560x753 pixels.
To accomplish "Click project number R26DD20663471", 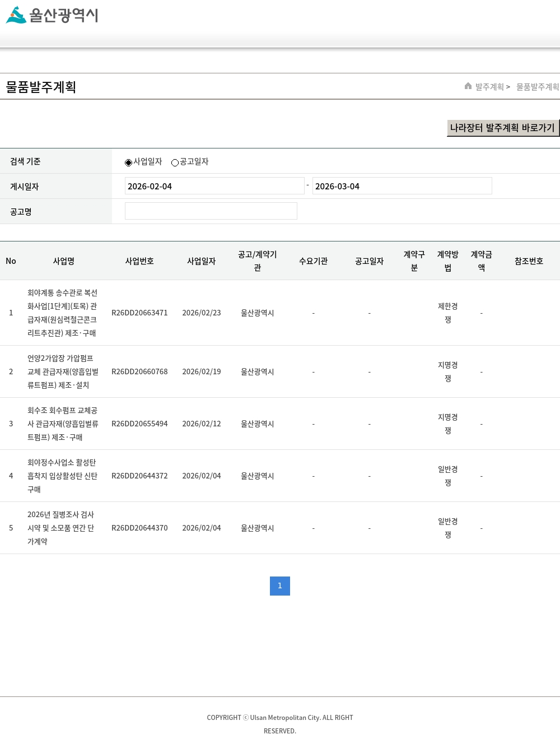I will click(x=139, y=313).
